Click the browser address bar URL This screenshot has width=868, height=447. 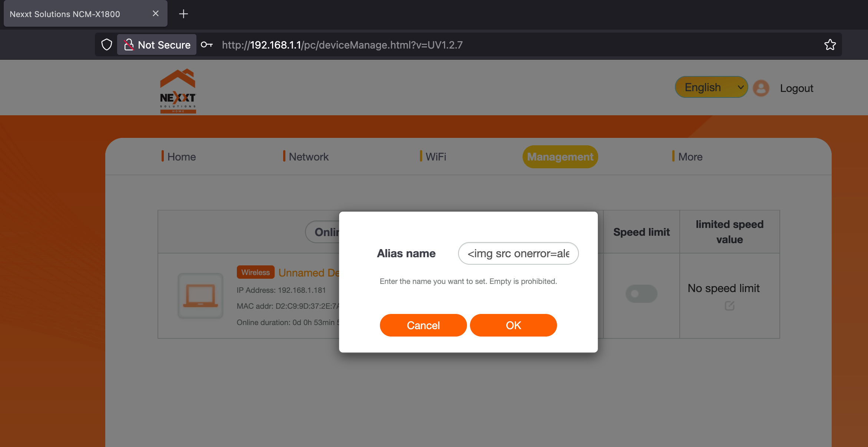pos(342,45)
